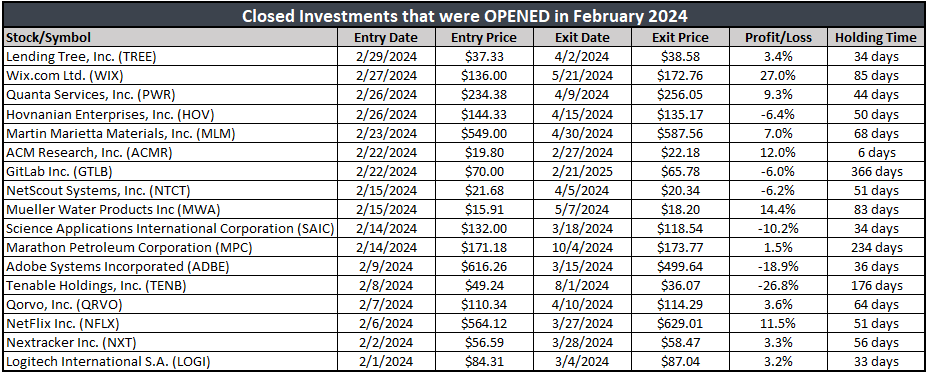Click ACM Research holding time 6 days
The width and height of the screenshot is (928, 375).
coord(875,152)
